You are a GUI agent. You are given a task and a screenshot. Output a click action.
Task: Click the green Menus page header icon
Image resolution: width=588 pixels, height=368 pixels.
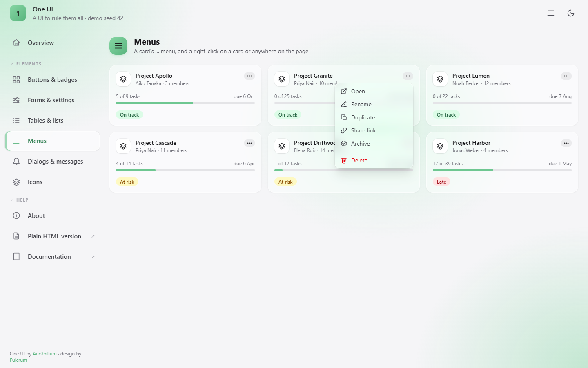point(118,46)
